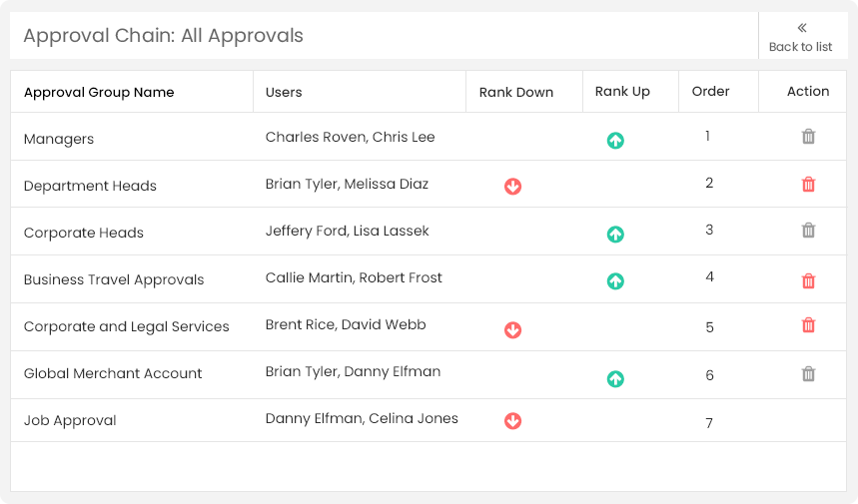Click the Order column header
858x504 pixels.
(x=710, y=91)
